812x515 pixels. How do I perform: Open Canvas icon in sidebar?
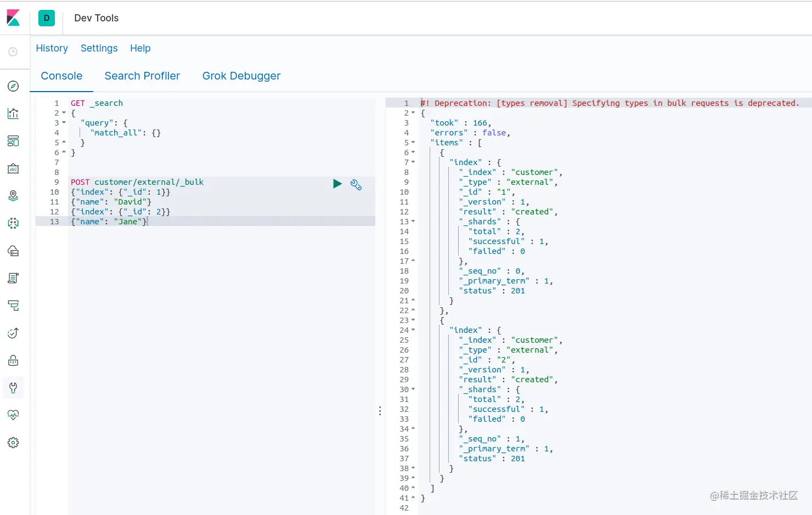pyautogui.click(x=13, y=168)
